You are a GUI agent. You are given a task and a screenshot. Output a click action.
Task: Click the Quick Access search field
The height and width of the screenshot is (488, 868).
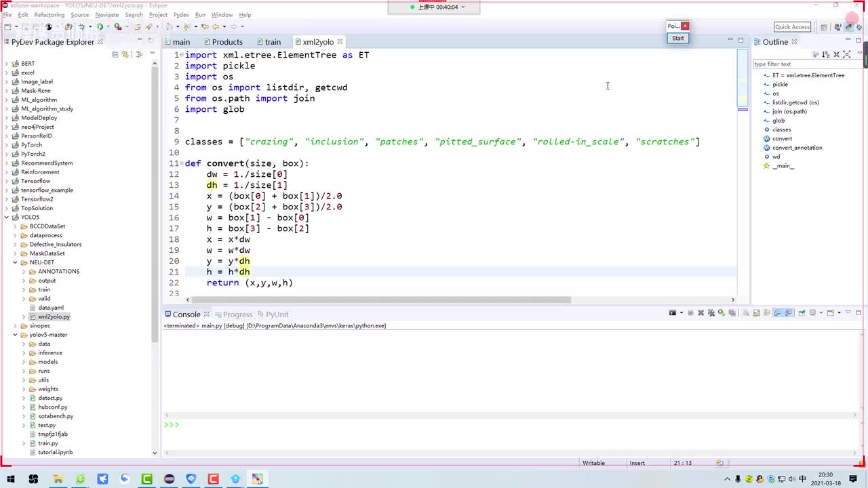tap(793, 27)
